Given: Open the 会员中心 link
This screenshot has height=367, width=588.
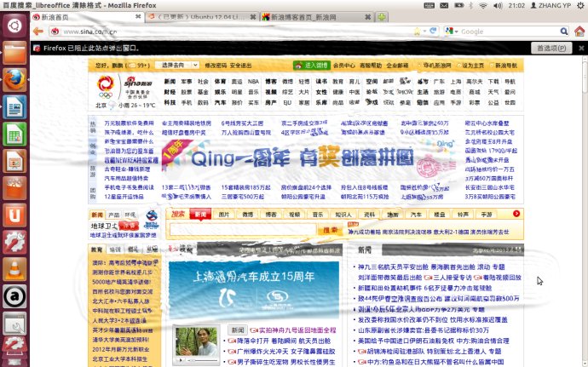Looking at the screenshot, I should click(344, 66).
